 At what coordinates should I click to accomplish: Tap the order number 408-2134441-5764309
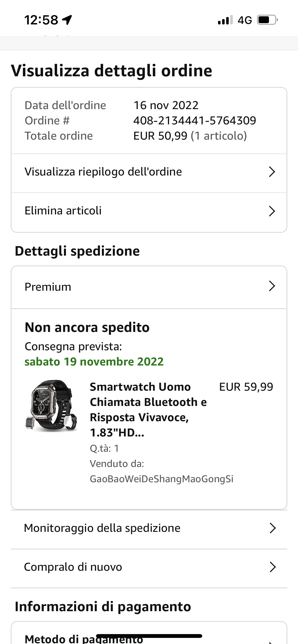(x=195, y=121)
